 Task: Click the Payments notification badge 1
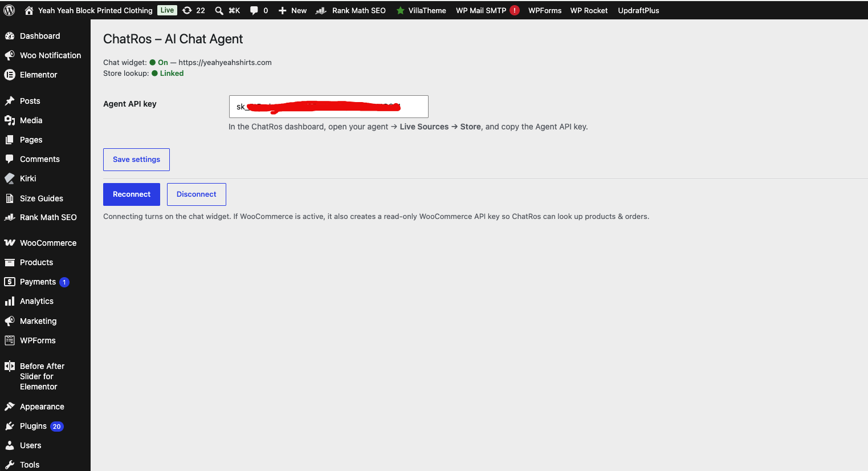pos(64,282)
